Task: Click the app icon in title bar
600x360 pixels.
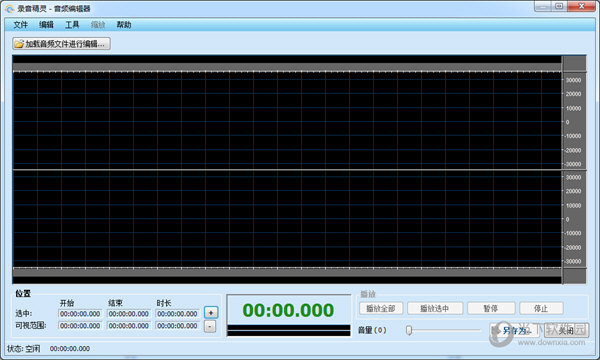Action: tap(9, 8)
